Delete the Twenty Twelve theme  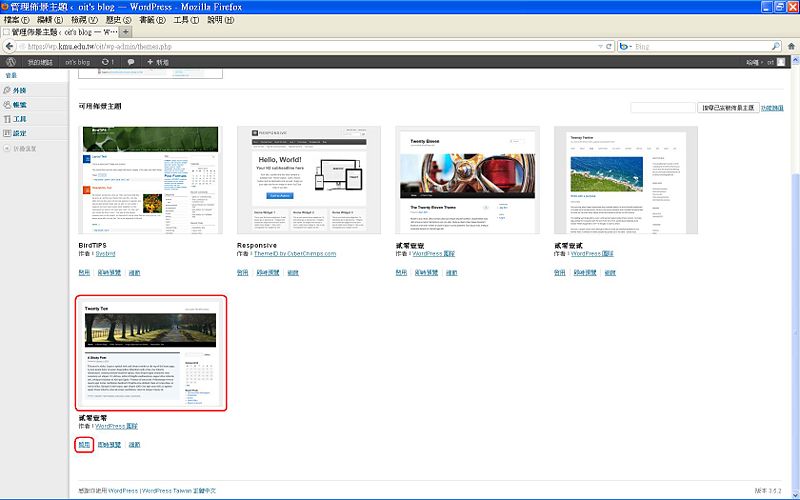pyautogui.click(x=610, y=272)
